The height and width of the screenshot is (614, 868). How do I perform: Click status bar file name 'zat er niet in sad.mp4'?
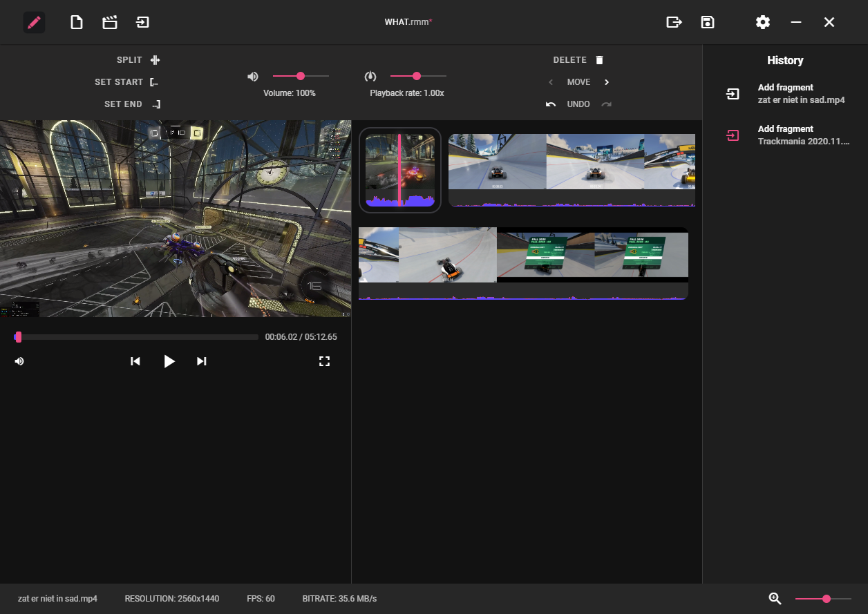[x=57, y=599]
